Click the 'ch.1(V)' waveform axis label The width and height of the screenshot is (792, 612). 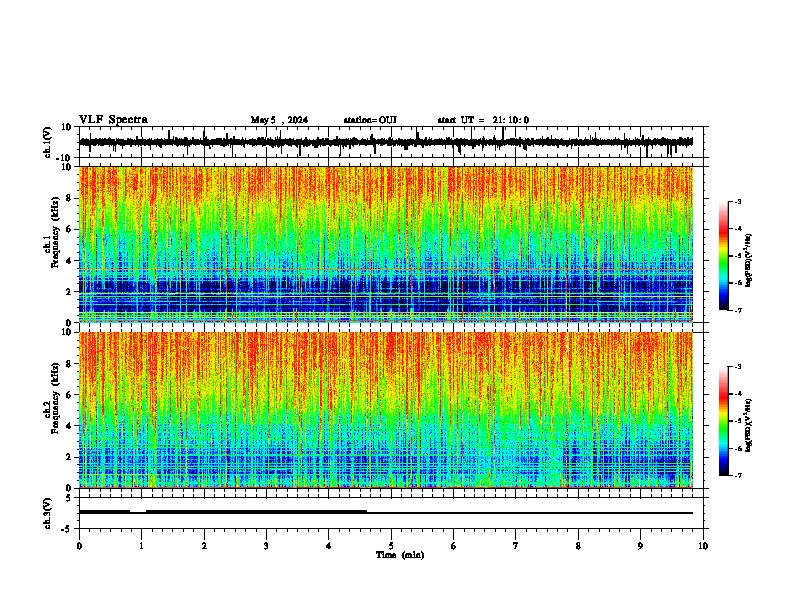tap(47, 142)
